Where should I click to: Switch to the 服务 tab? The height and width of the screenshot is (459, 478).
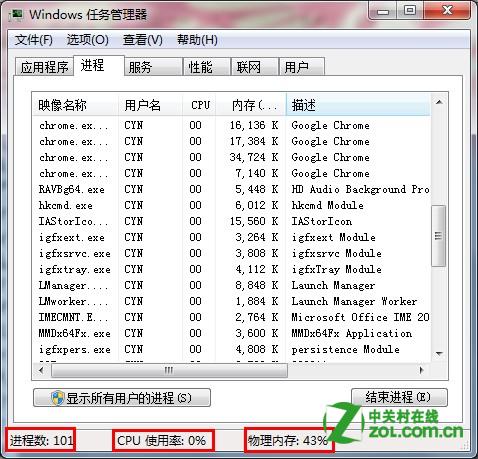153,67
